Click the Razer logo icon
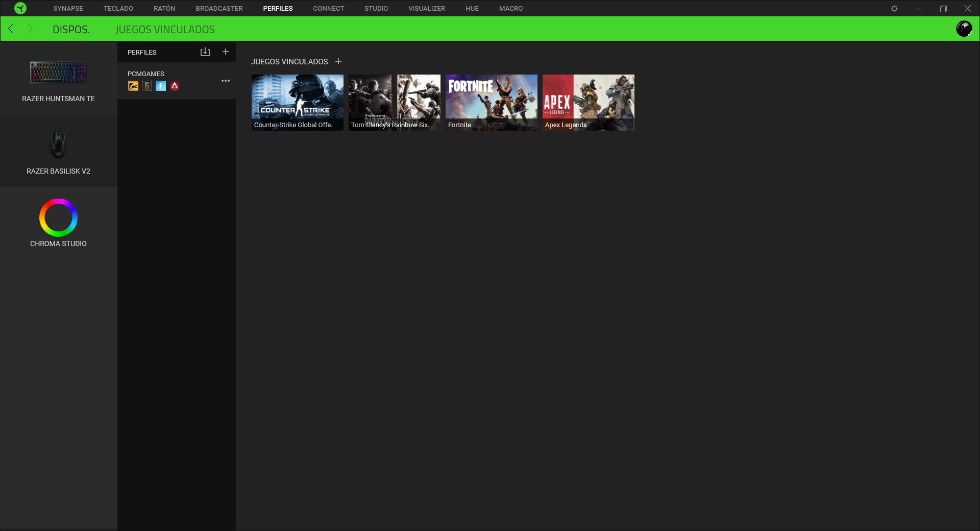The height and width of the screenshot is (531, 980). (x=20, y=8)
